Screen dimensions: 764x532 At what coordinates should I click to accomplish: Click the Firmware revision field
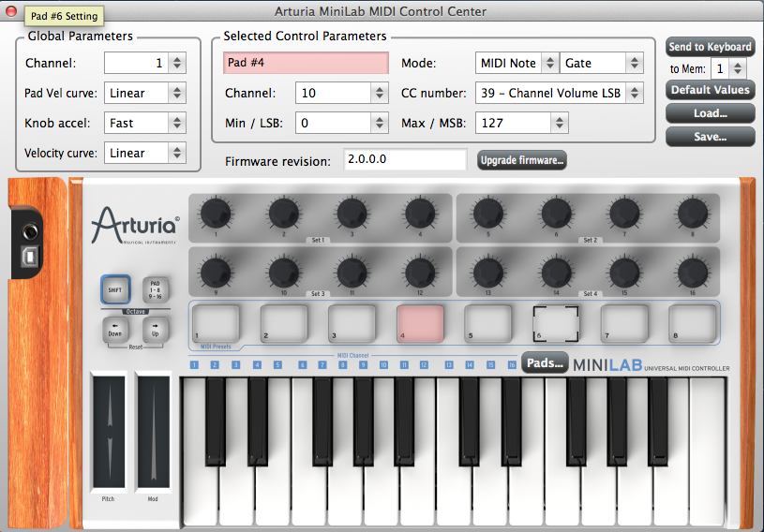405,159
